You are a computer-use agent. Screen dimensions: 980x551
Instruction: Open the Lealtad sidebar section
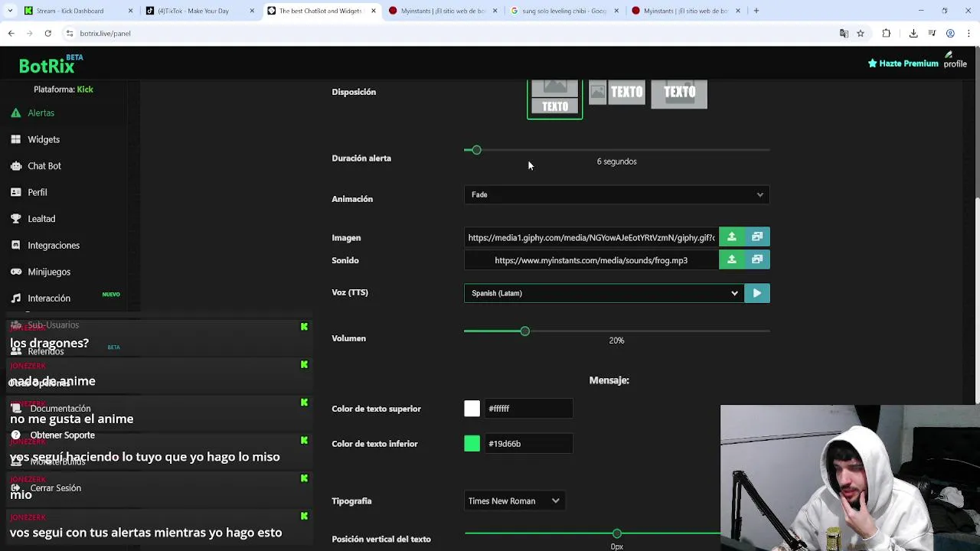click(x=41, y=219)
